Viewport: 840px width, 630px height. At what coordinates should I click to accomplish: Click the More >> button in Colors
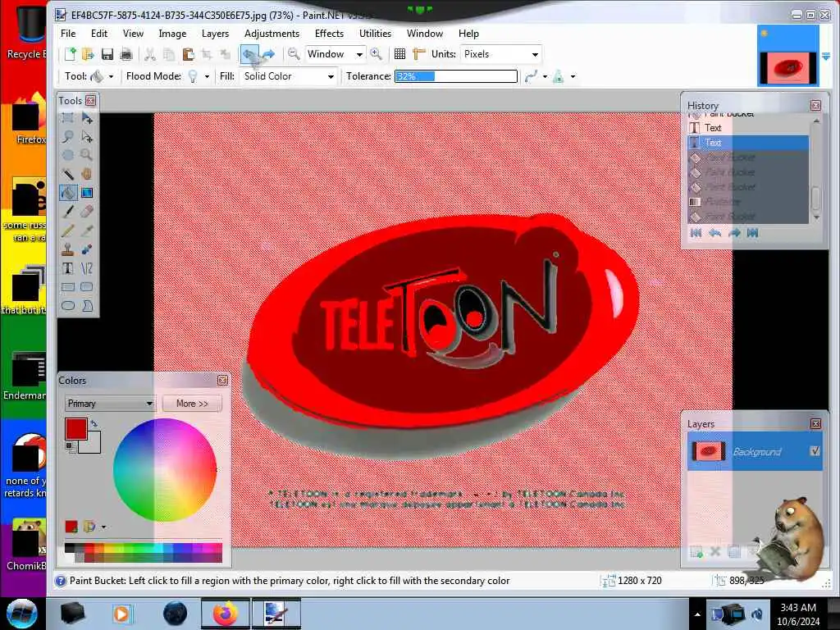pyautogui.click(x=192, y=404)
